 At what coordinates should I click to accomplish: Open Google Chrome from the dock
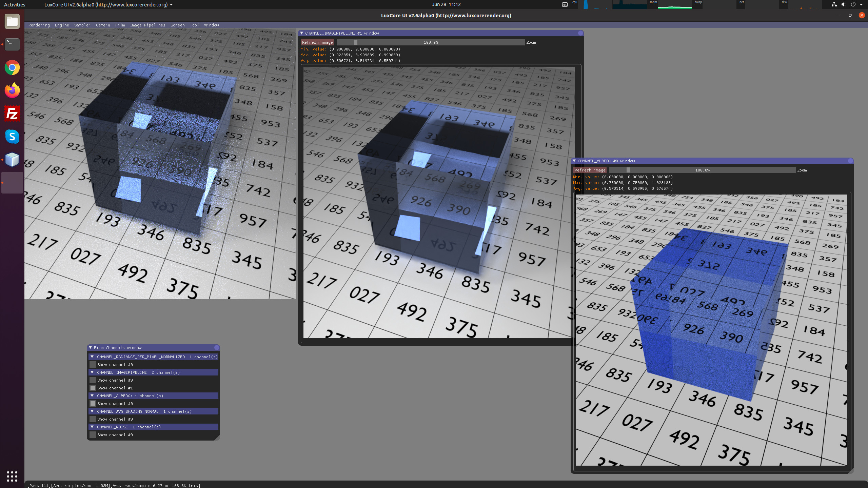(12, 68)
